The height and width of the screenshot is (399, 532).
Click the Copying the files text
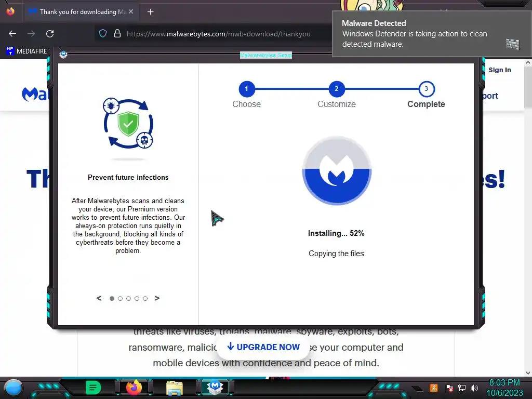[x=336, y=254]
